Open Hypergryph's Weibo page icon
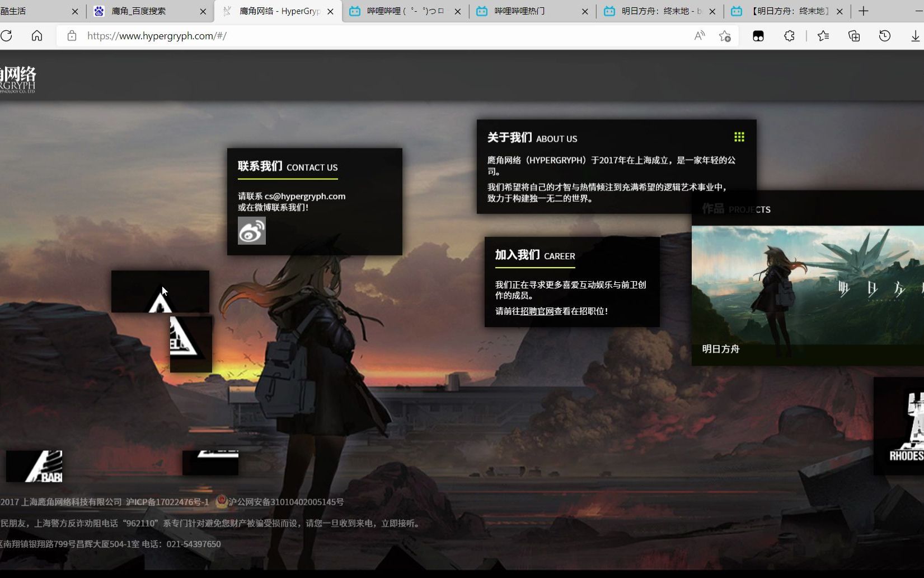 coord(252,230)
